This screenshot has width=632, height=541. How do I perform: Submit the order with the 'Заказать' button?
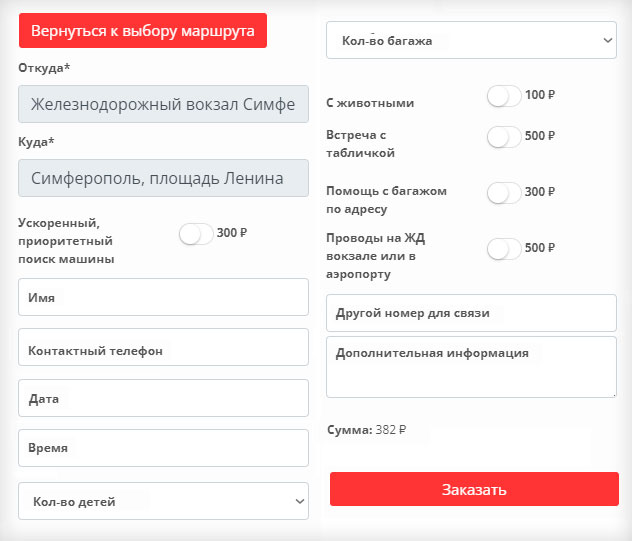[x=474, y=489]
